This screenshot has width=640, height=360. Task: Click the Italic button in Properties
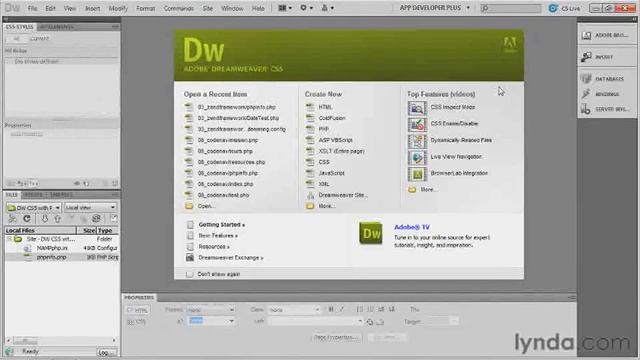(x=342, y=309)
